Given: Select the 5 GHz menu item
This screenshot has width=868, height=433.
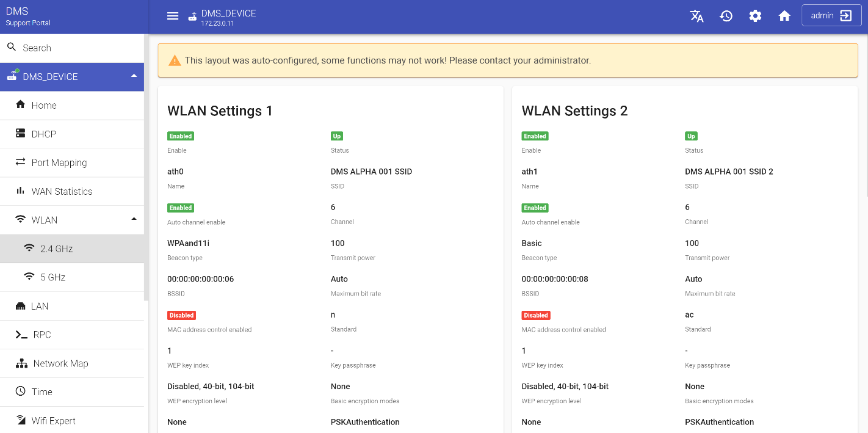Looking at the screenshot, I should pos(52,277).
